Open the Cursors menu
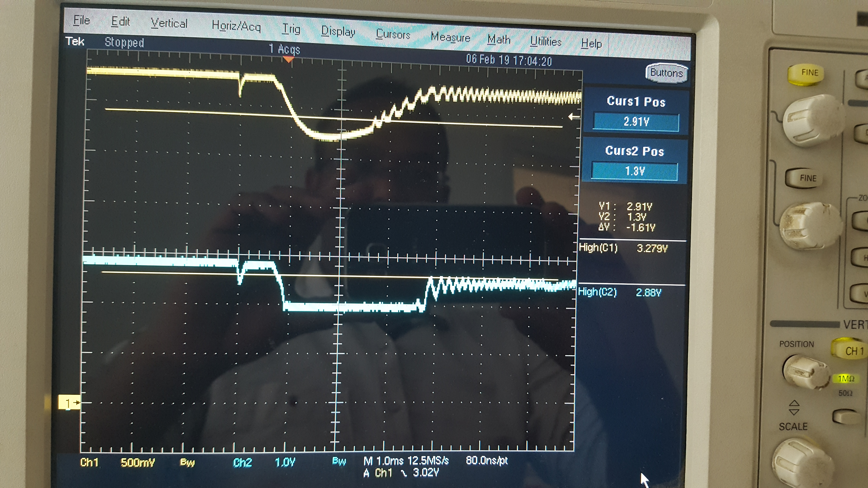The image size is (868, 488). 393,34
